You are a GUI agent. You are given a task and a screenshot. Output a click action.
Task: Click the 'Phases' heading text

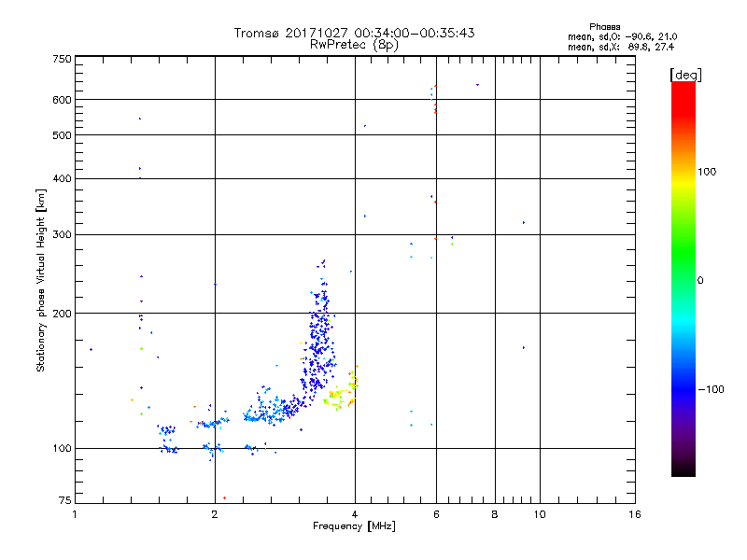[x=604, y=27]
